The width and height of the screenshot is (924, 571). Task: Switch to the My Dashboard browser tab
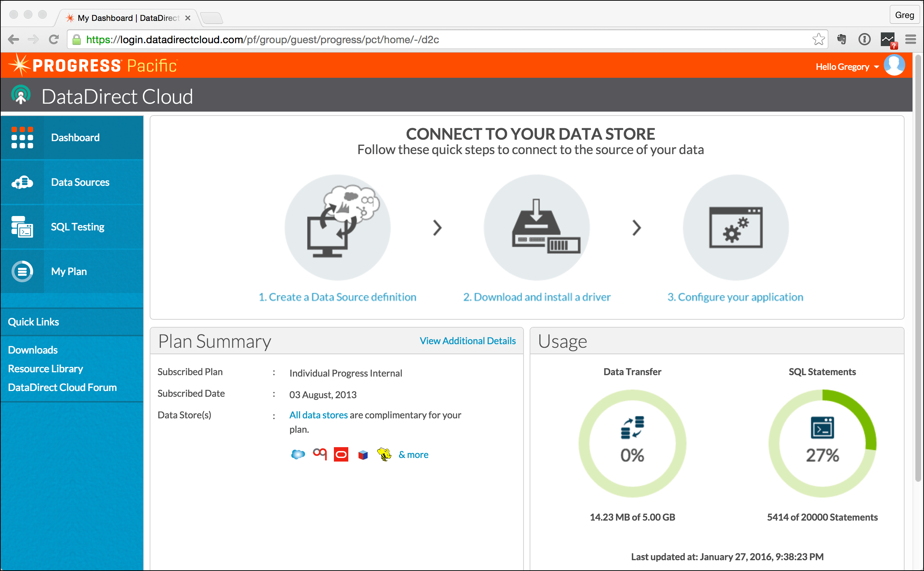(128, 18)
